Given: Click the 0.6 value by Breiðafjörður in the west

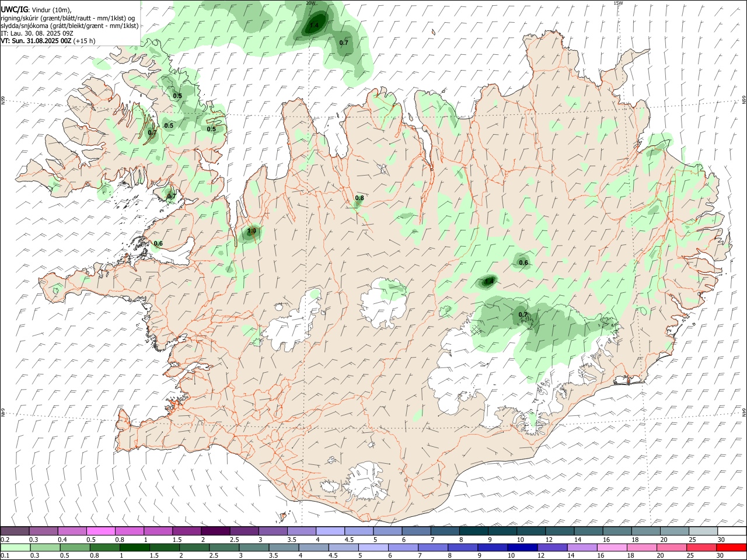Looking at the screenshot, I should click(158, 244).
